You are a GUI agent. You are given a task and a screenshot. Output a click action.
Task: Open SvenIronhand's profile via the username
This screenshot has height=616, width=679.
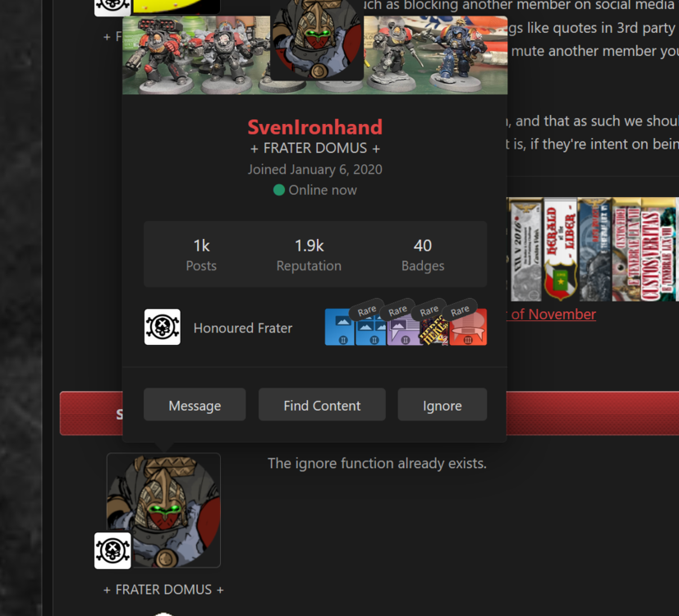tap(314, 127)
